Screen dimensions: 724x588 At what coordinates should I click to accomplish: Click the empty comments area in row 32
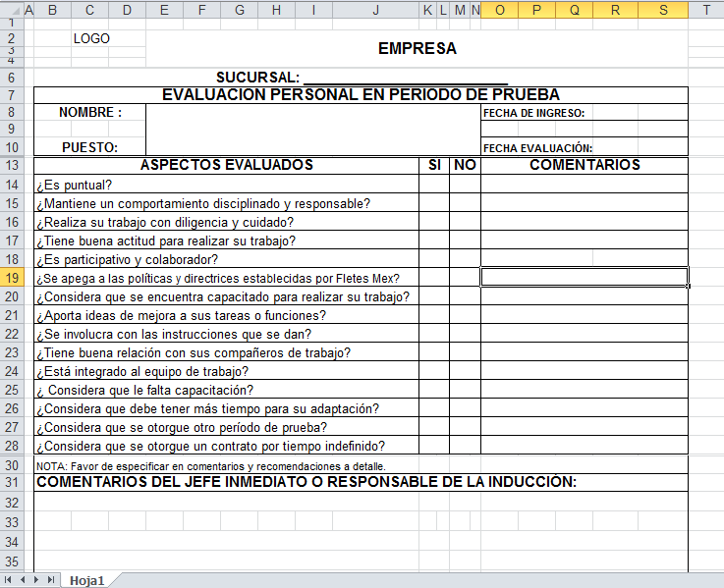coord(361,503)
